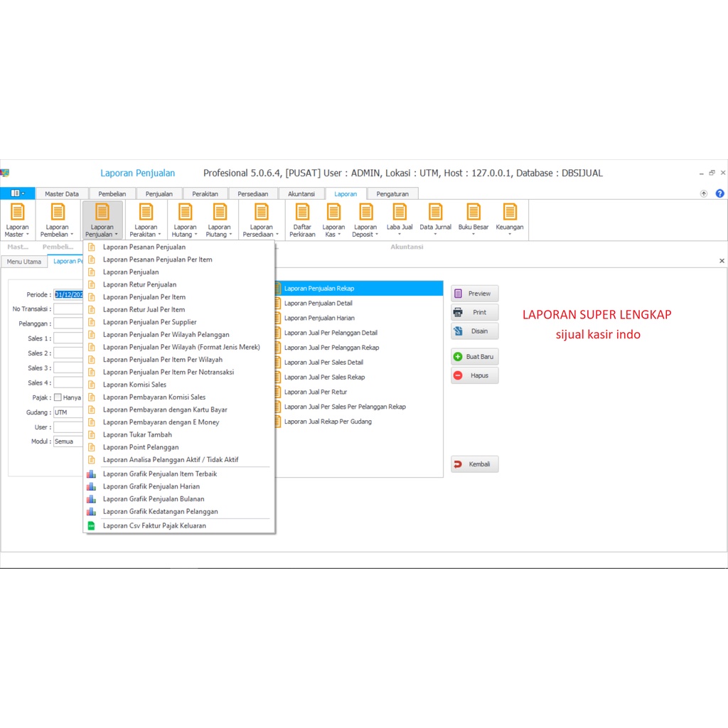Open Laporan Grafik Penjualan Harian chart icon
The image size is (728, 728).
coord(92,486)
